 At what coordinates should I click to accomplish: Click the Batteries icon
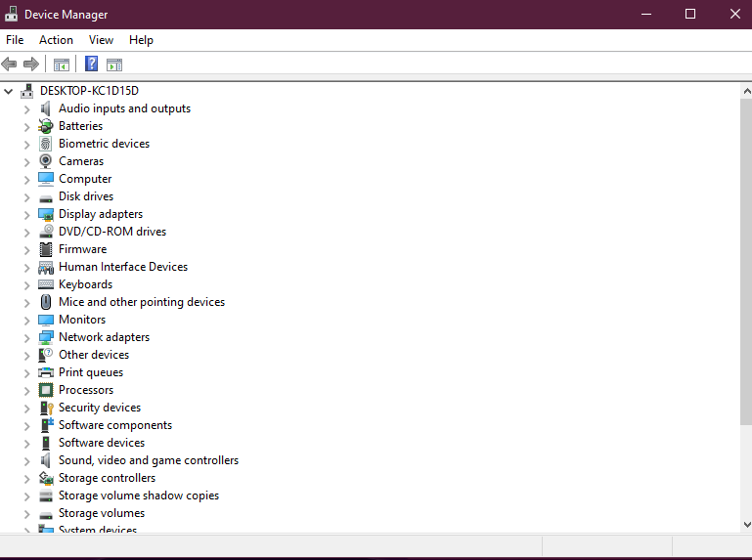click(46, 126)
